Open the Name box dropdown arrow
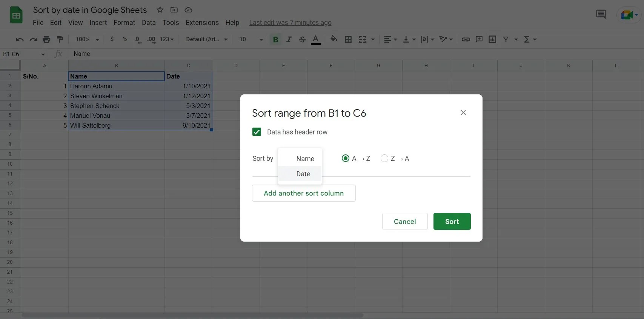644x319 pixels. point(43,54)
